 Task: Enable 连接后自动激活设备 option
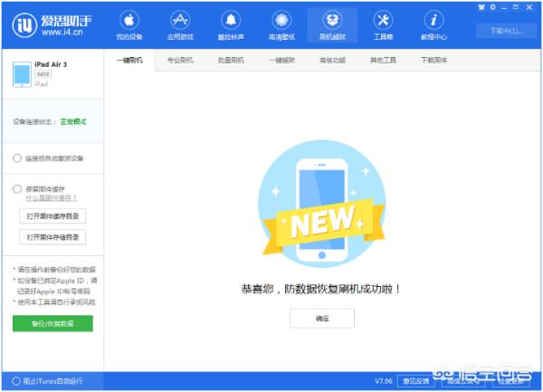pyautogui.click(x=17, y=158)
